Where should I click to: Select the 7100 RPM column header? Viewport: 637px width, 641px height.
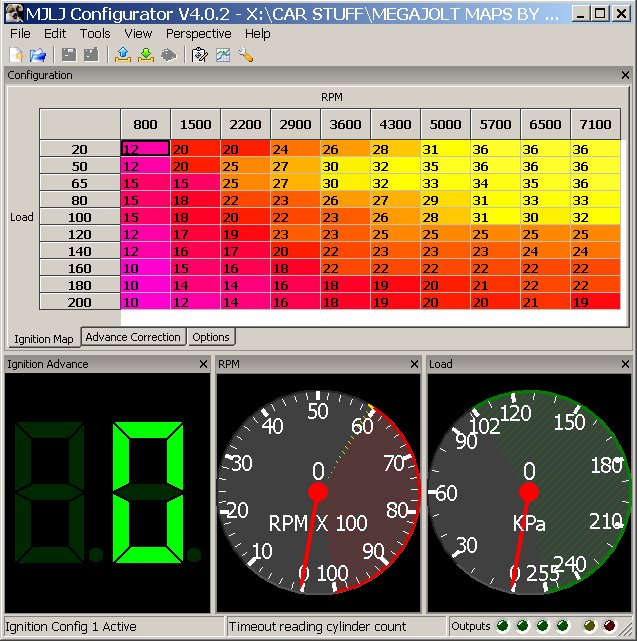point(595,124)
